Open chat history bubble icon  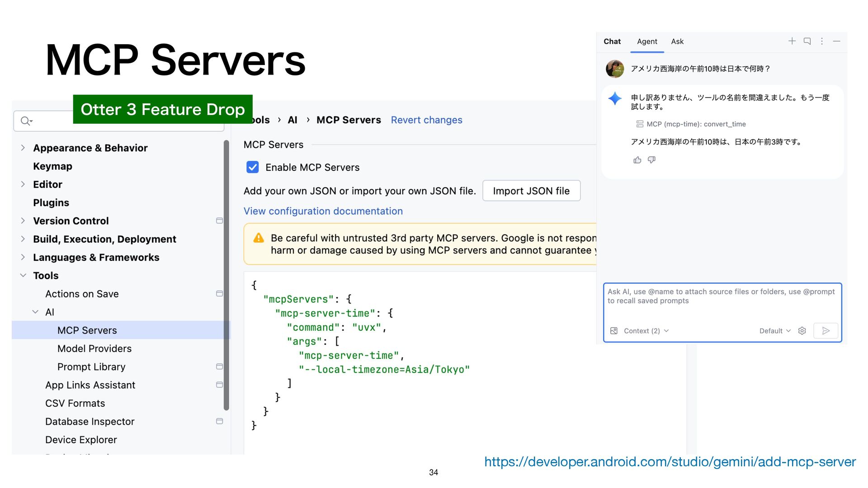(x=807, y=41)
